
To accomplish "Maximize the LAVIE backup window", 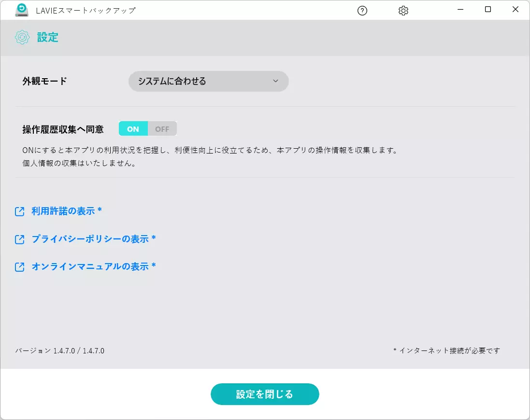I will [488, 10].
